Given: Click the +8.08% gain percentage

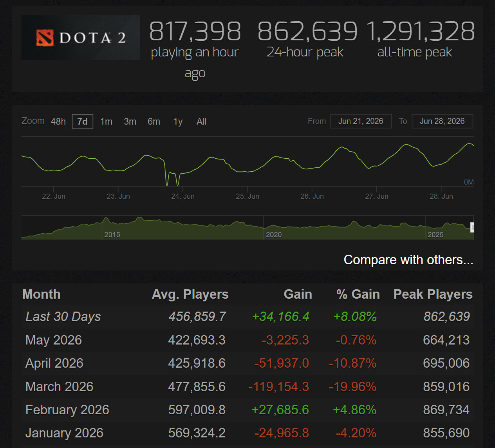Looking at the screenshot, I should (355, 316).
